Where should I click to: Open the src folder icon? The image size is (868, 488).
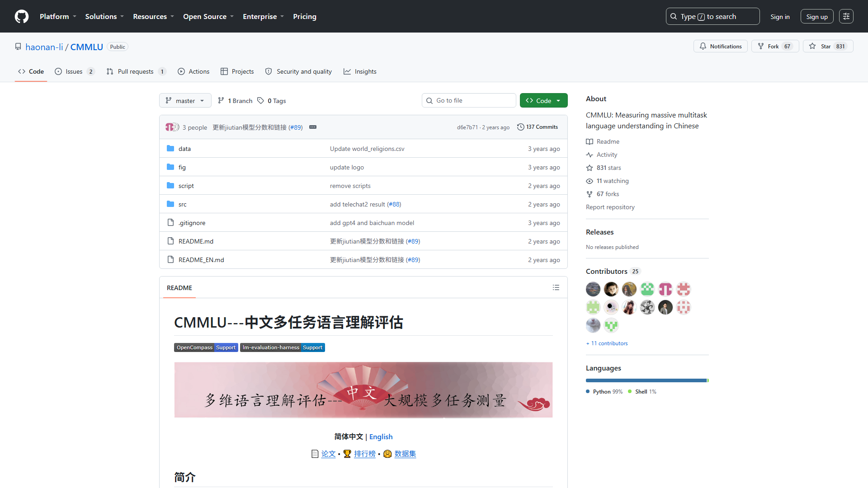click(x=170, y=204)
